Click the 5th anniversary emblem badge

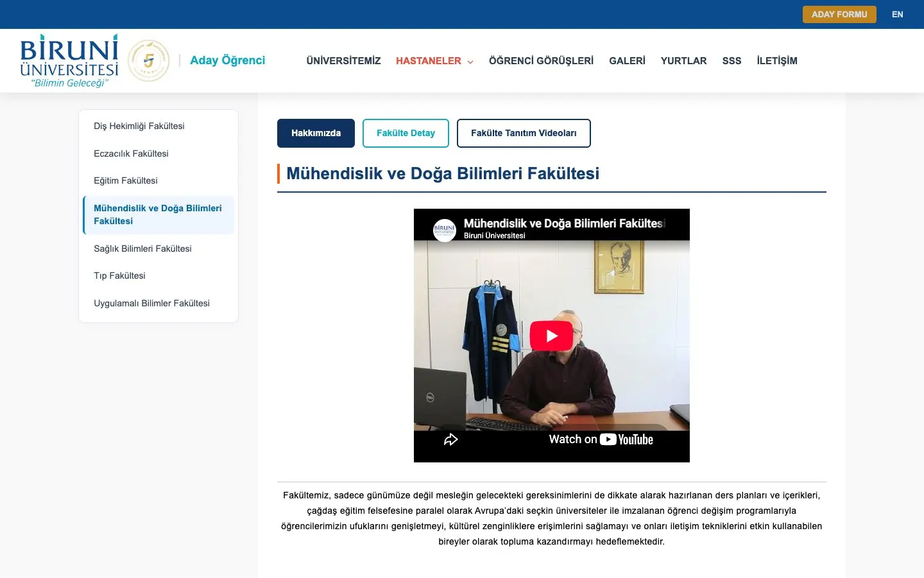(149, 61)
